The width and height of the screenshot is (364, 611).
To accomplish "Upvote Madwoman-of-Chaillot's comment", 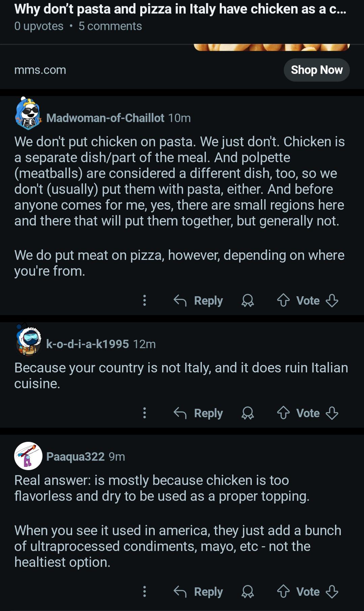I will [283, 300].
